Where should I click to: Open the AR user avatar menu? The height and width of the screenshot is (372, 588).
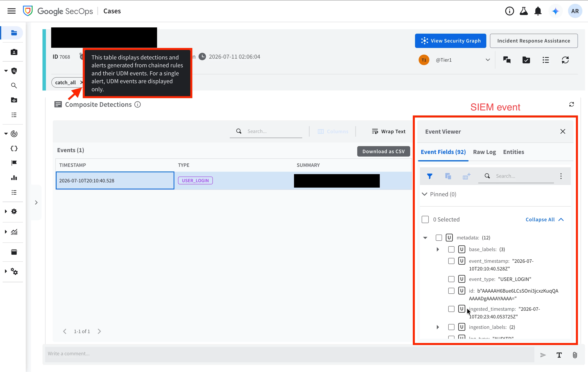tap(575, 11)
